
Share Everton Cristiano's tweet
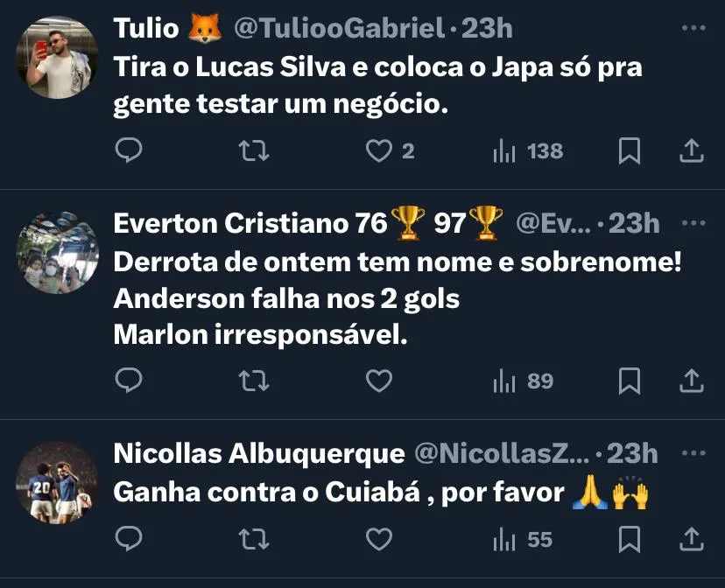click(x=691, y=381)
